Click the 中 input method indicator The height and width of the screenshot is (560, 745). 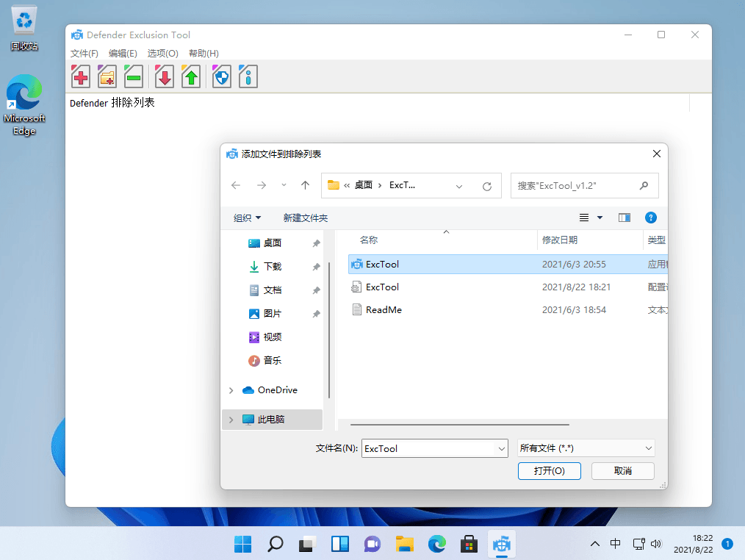[615, 543]
